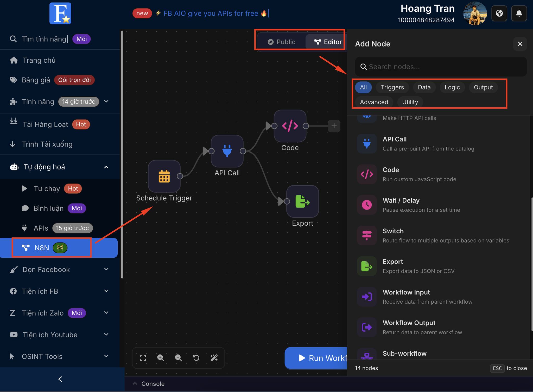The width and height of the screenshot is (533, 392).
Task: Select the API Call plug node on canvas
Action: point(227,151)
